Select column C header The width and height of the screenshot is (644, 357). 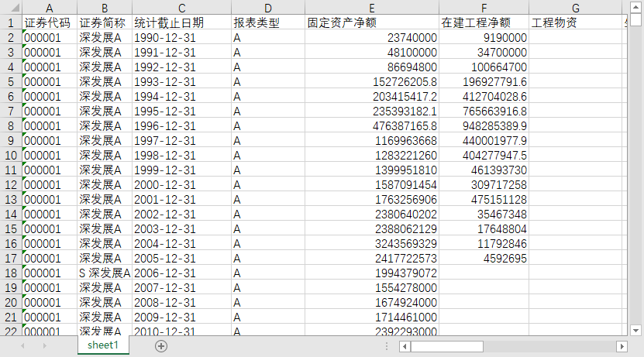[x=181, y=8]
